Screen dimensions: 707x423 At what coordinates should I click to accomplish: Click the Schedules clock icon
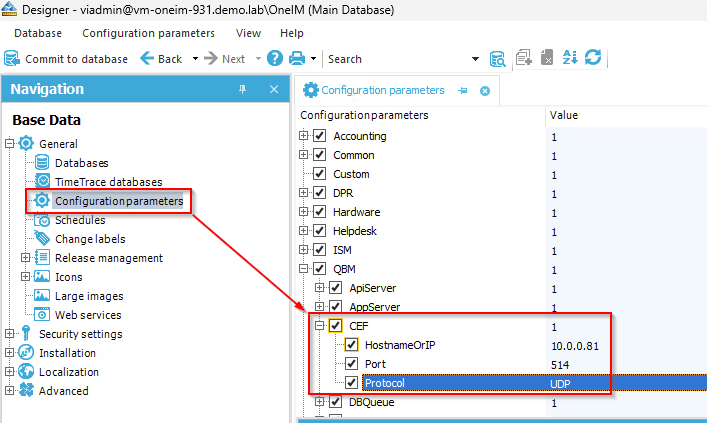(x=42, y=220)
